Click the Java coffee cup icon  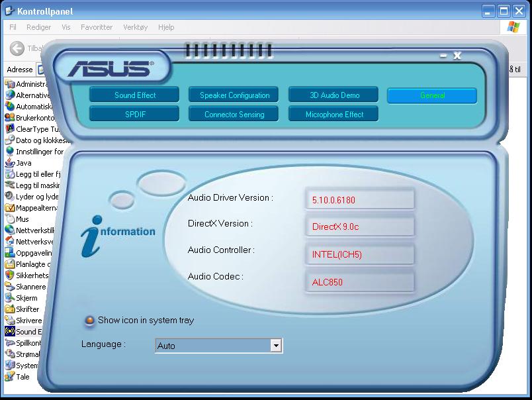pyautogui.click(x=10, y=162)
